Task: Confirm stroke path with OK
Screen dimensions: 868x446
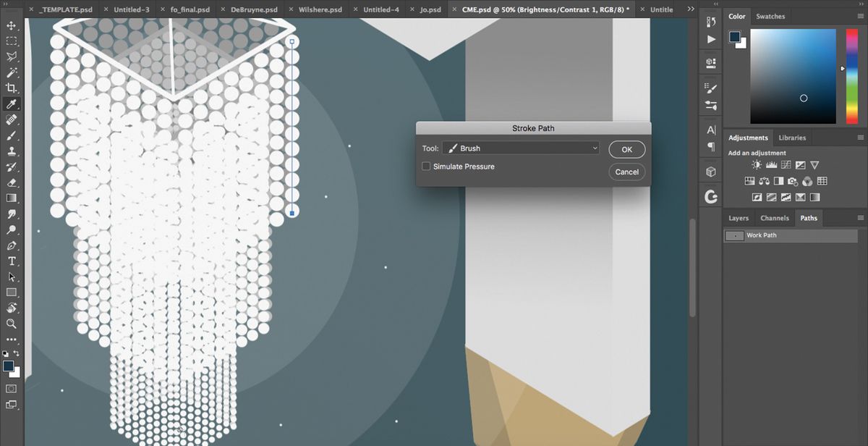Action: [626, 149]
